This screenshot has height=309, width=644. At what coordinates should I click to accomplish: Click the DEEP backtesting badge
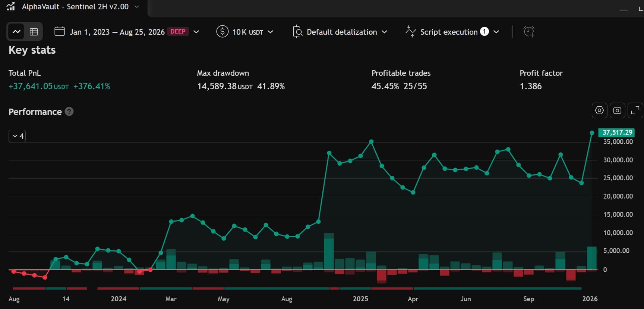tap(178, 32)
